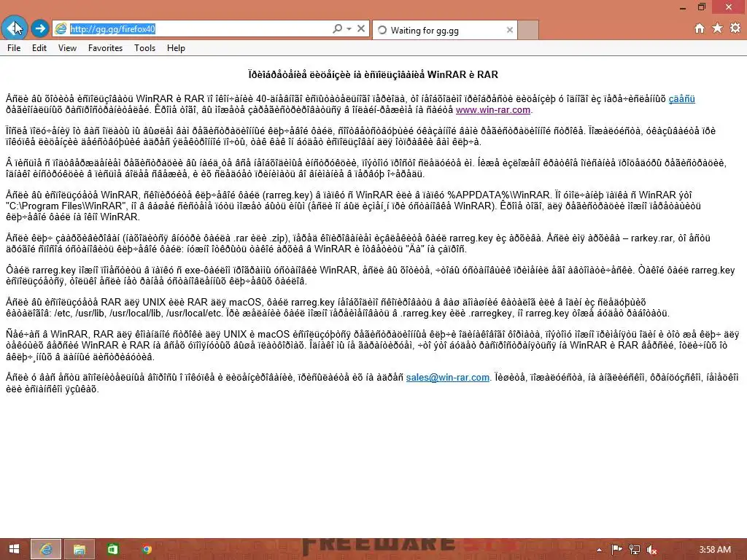
Task: Click the 3:58 AM clock
Action: 715,550
